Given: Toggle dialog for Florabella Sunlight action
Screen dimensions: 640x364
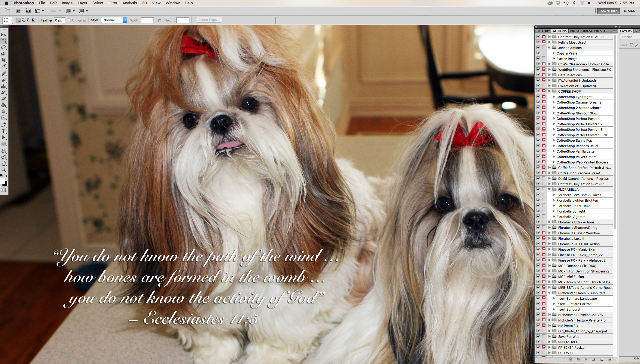Looking at the screenshot, I should [x=544, y=211].
